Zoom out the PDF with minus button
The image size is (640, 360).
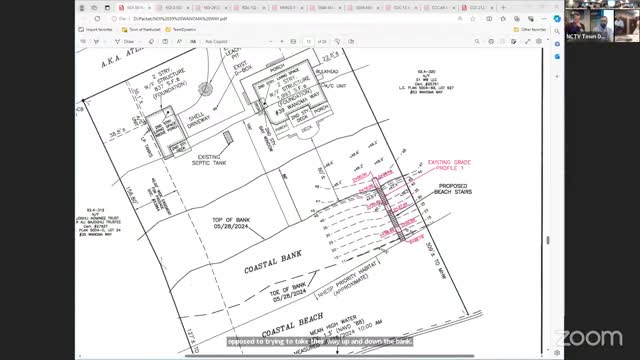(x=270, y=42)
